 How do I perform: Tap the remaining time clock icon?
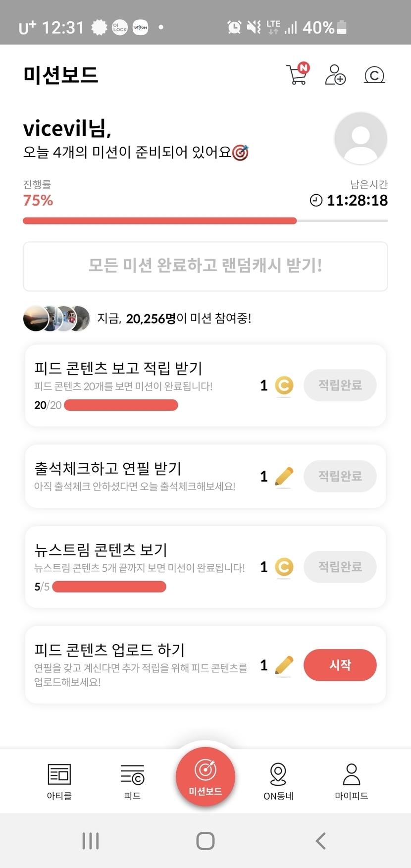[x=316, y=200]
